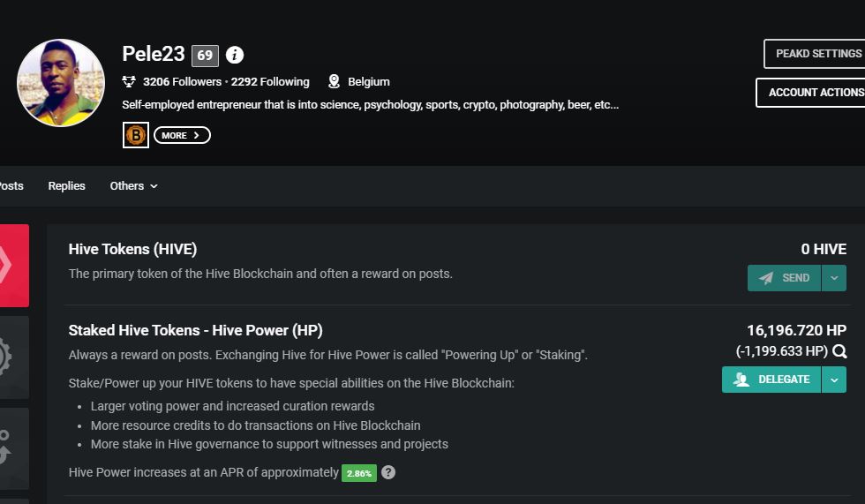
Task: Click the DELEGATE button for Hive Power
Action: (x=771, y=380)
